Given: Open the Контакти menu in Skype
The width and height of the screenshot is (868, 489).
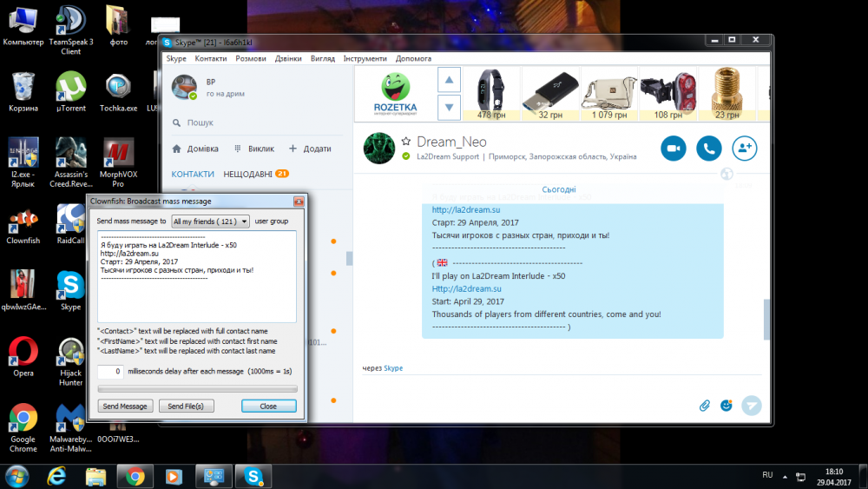Looking at the screenshot, I should coord(211,59).
